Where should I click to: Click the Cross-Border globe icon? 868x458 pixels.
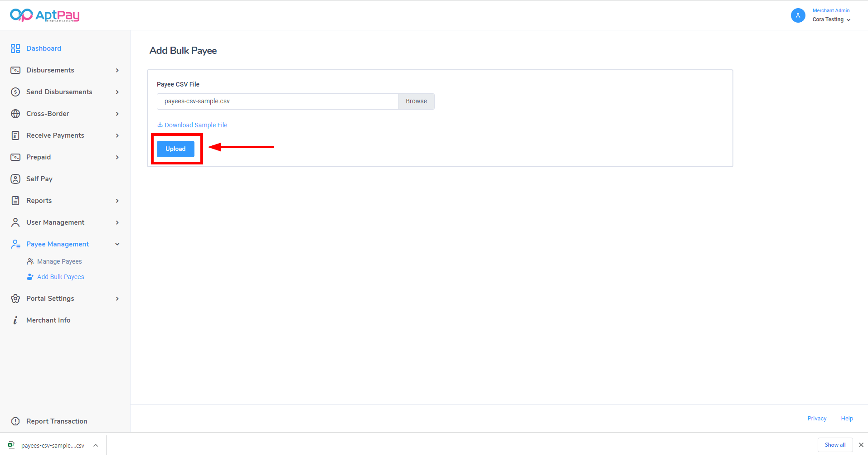pyautogui.click(x=15, y=114)
